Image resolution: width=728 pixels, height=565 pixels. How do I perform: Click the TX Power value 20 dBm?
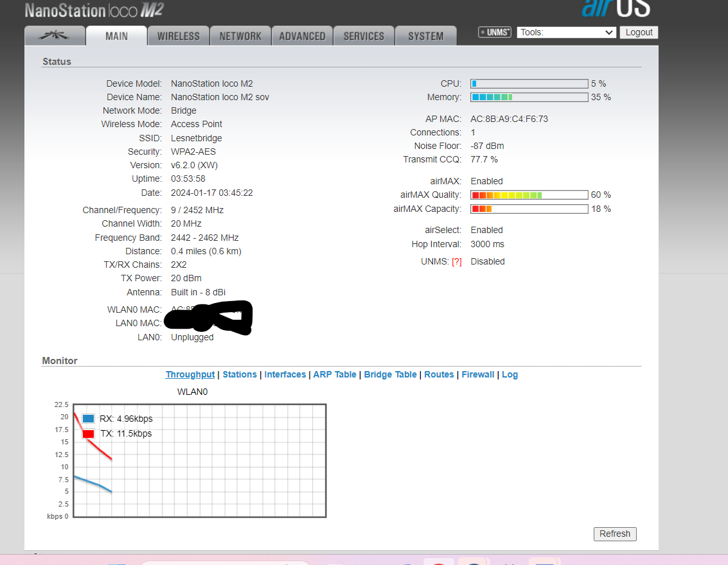186,278
